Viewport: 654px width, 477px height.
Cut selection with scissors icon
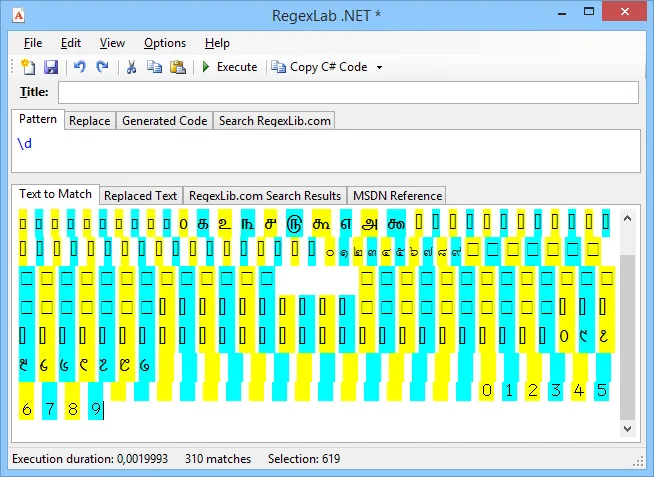[131, 67]
